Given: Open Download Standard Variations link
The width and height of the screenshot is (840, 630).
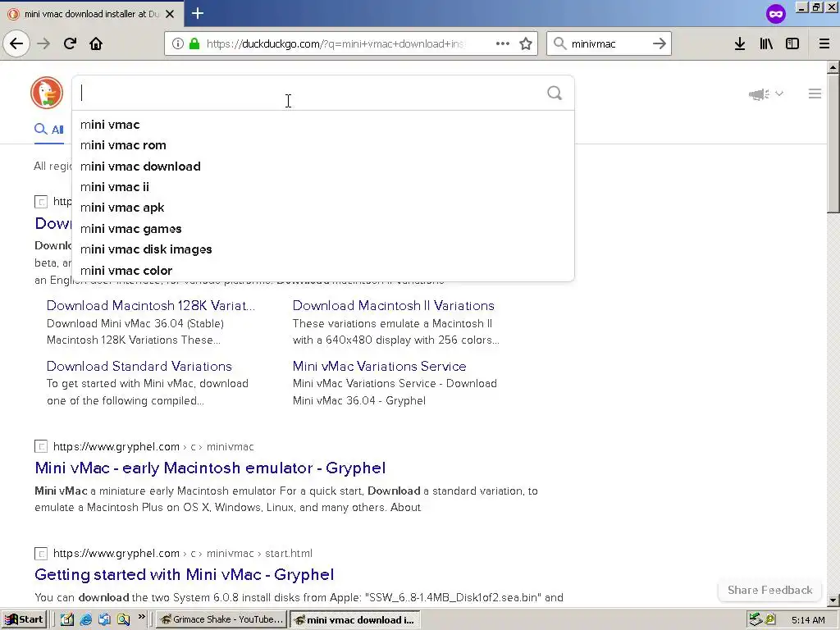Looking at the screenshot, I should (x=139, y=367).
